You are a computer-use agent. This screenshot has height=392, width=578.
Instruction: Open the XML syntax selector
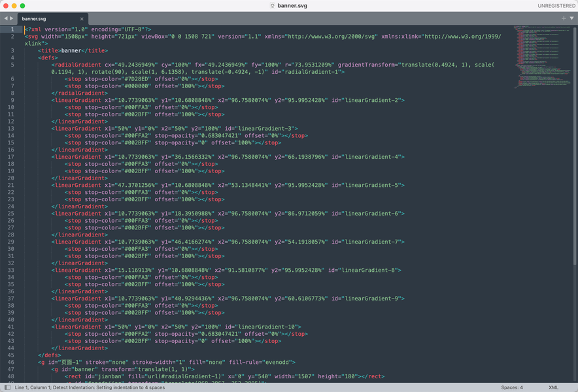pyautogui.click(x=553, y=387)
